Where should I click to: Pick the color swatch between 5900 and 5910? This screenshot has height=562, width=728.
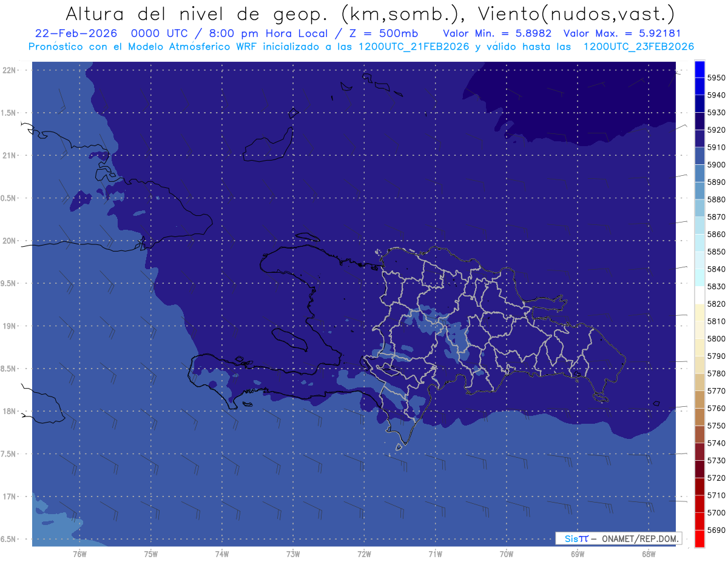pyautogui.click(x=699, y=156)
